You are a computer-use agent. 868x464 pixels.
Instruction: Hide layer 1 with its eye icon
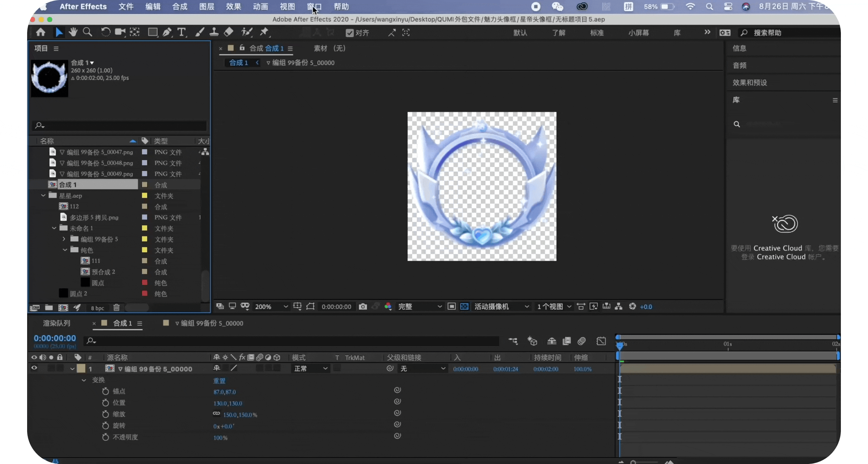click(x=34, y=368)
